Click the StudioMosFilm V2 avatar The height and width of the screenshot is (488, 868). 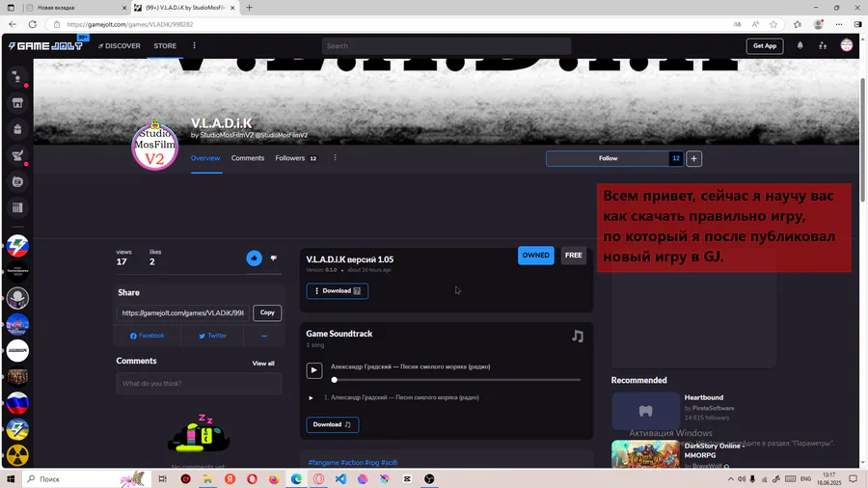(x=155, y=146)
